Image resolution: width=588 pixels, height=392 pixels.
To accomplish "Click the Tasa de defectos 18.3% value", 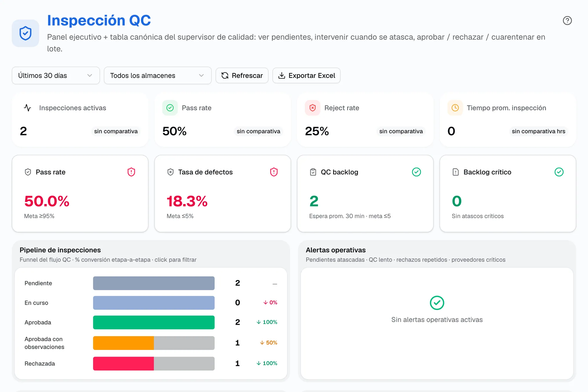I will [x=187, y=201].
